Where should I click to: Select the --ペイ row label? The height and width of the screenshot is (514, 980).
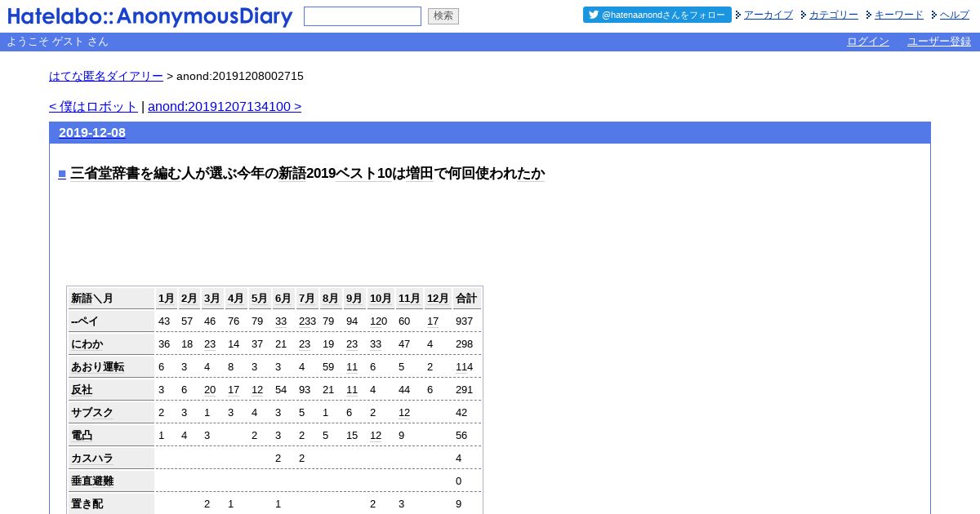(111, 321)
